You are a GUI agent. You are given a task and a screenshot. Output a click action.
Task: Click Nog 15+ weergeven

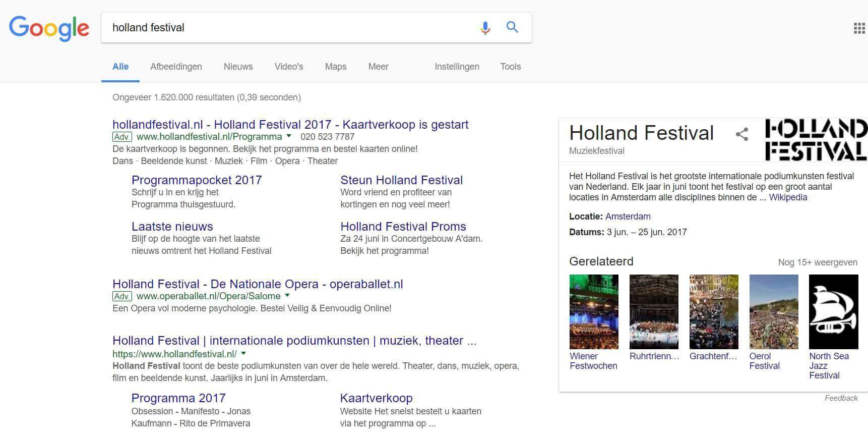[x=818, y=262]
